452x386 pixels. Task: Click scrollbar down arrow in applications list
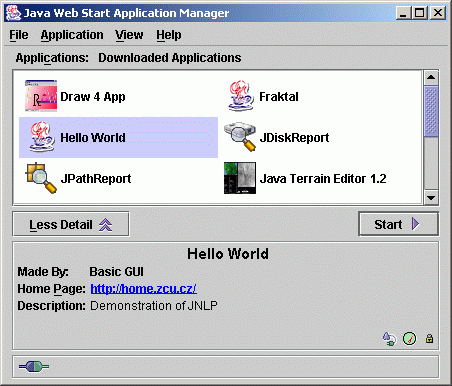[431, 198]
